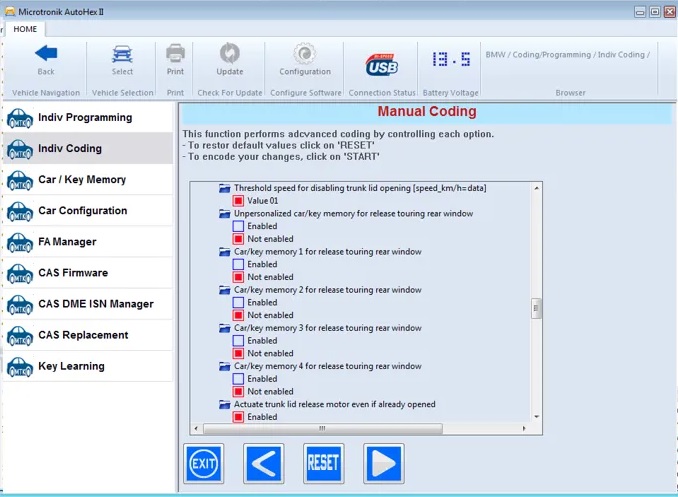Go to previous step with left arrow button

point(264,463)
